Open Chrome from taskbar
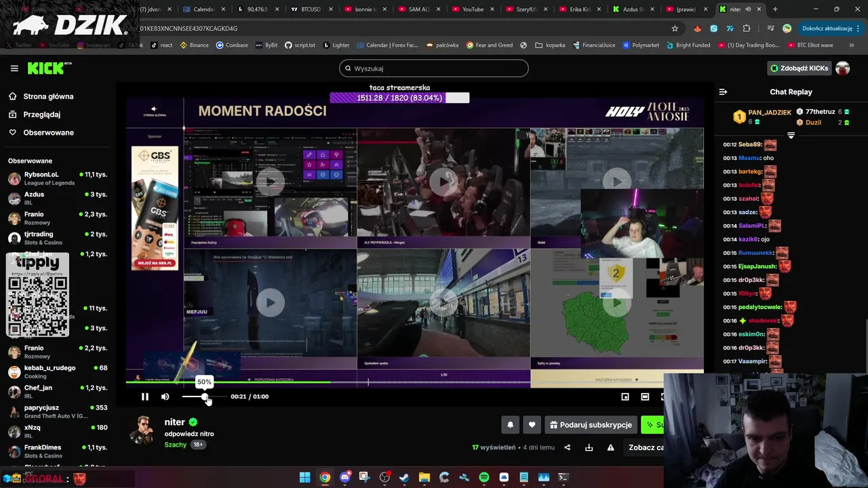The width and height of the screenshot is (868, 488). (x=325, y=478)
